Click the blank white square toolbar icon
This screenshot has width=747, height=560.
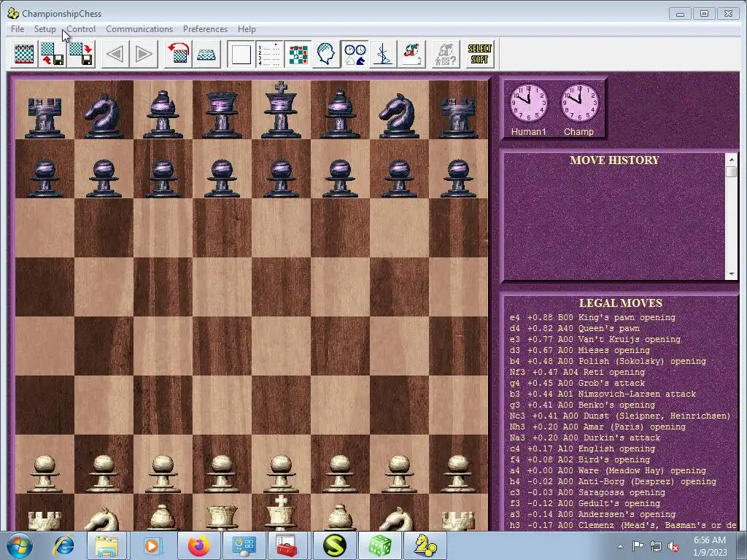click(x=241, y=54)
